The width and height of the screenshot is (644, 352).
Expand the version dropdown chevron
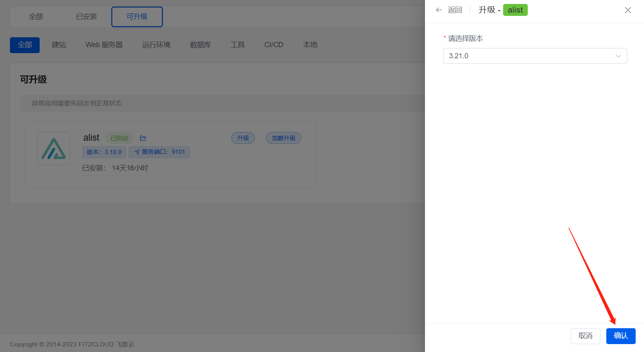click(x=618, y=56)
